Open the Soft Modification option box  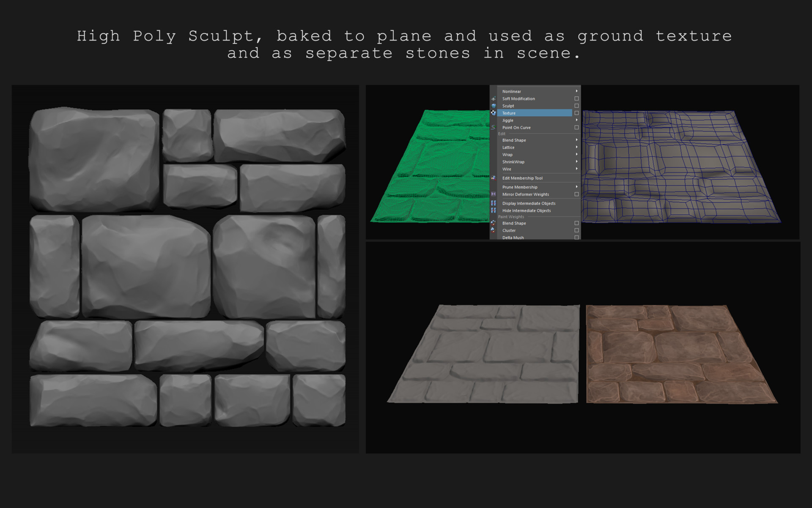[576, 98]
